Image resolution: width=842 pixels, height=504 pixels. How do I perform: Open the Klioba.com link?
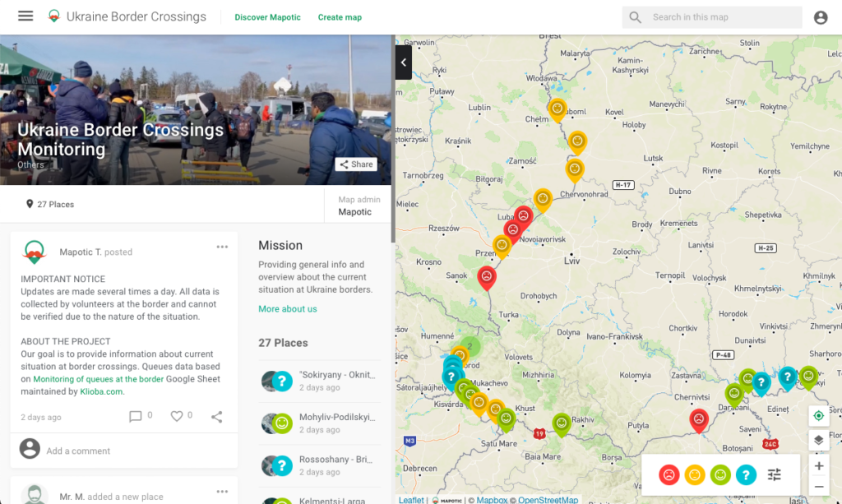101,391
